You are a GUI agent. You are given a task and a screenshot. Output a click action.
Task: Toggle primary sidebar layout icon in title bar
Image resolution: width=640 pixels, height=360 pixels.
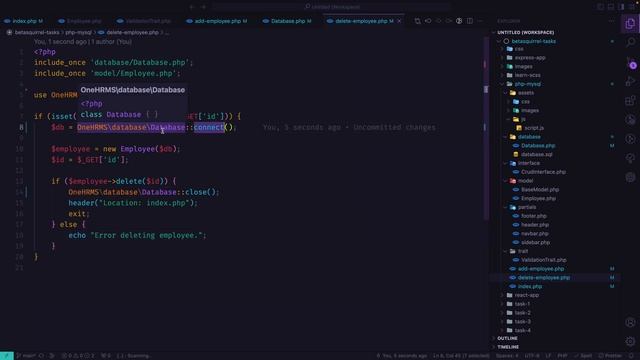[600, 7]
